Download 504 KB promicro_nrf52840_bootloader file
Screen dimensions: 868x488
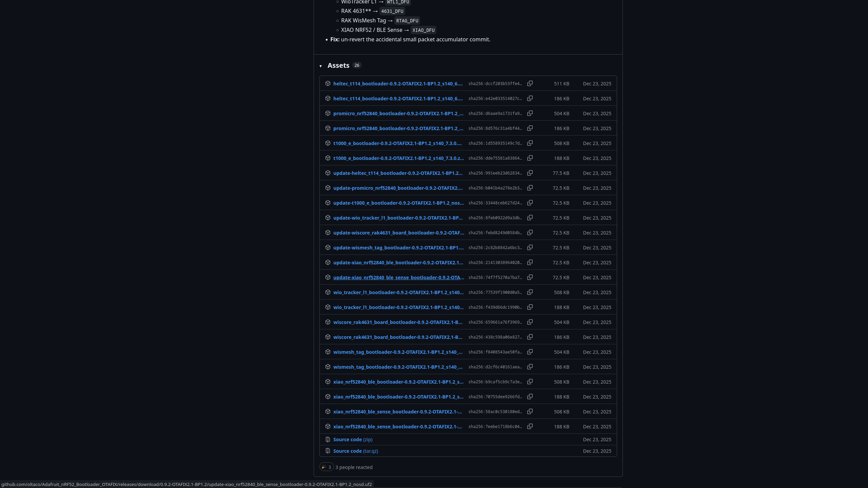[x=398, y=114]
